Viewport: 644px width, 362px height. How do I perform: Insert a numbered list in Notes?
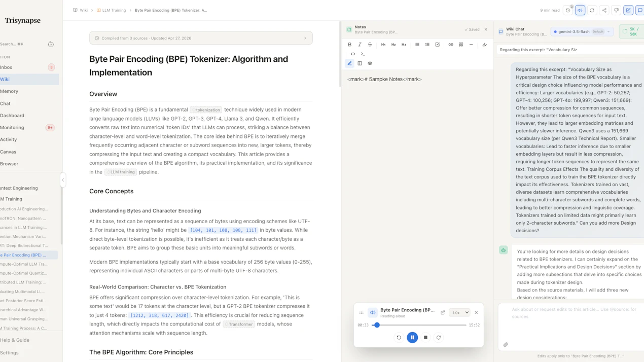pos(427,45)
